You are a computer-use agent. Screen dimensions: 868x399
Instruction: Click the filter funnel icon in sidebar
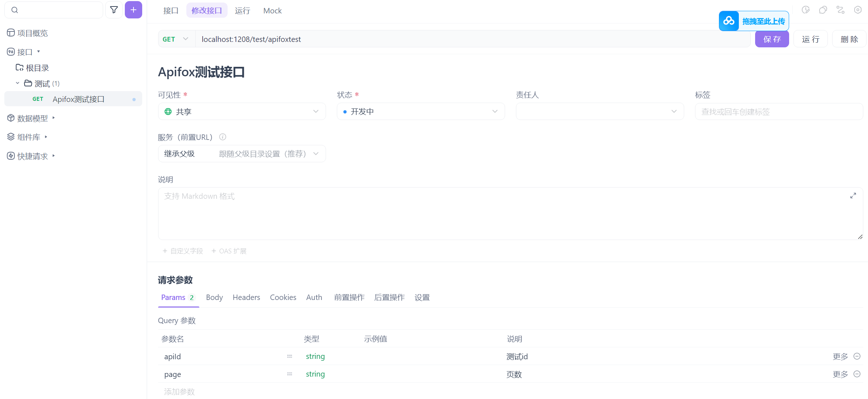(114, 10)
